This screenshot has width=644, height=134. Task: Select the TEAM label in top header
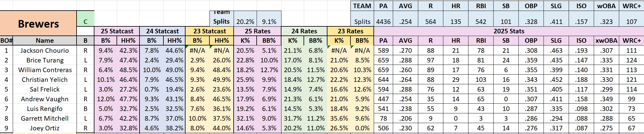pyautogui.click(x=362, y=6)
